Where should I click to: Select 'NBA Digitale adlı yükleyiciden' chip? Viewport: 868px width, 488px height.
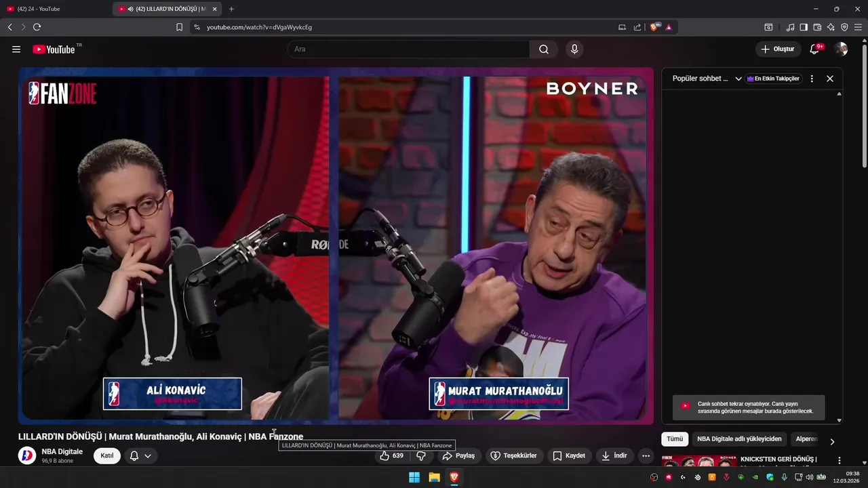pyautogui.click(x=739, y=439)
